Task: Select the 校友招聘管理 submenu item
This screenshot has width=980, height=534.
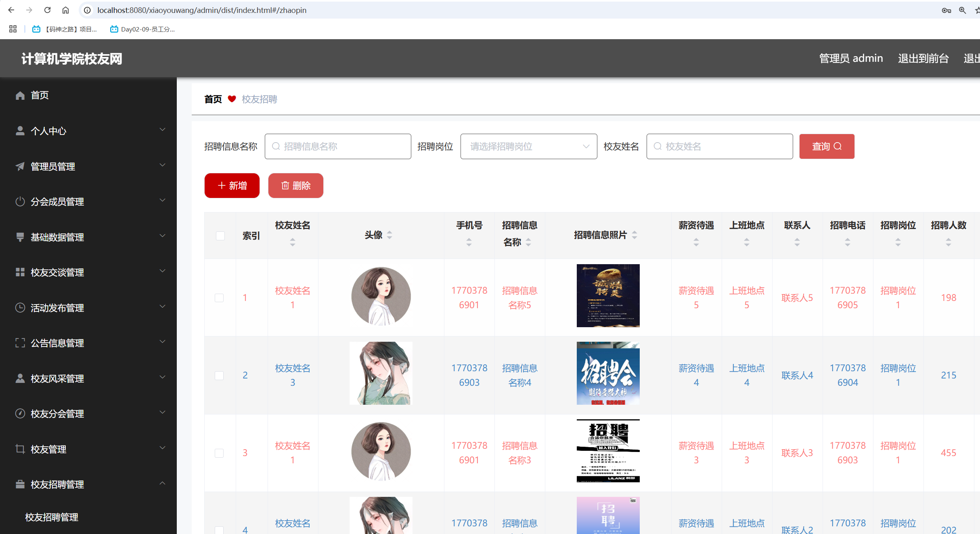Action: click(x=52, y=517)
